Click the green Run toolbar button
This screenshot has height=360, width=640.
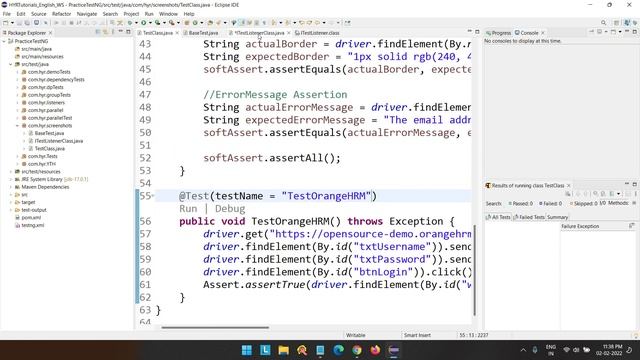coord(144,23)
